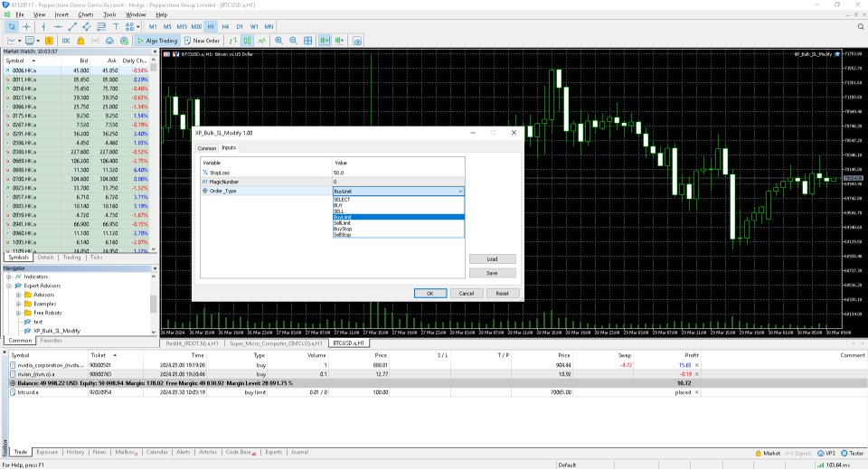Click the search magnifier at top right
Viewport: 868px width, 469px height.
pyautogui.click(x=861, y=26)
